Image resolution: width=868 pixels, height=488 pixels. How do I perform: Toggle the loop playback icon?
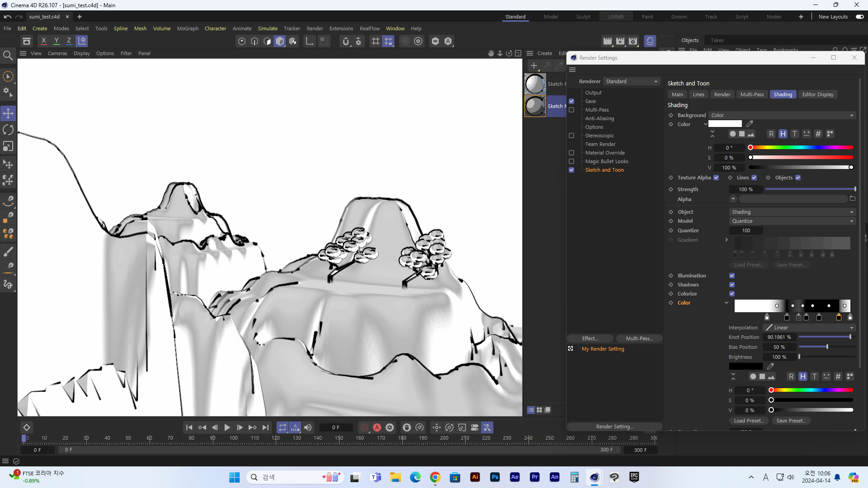click(283, 427)
